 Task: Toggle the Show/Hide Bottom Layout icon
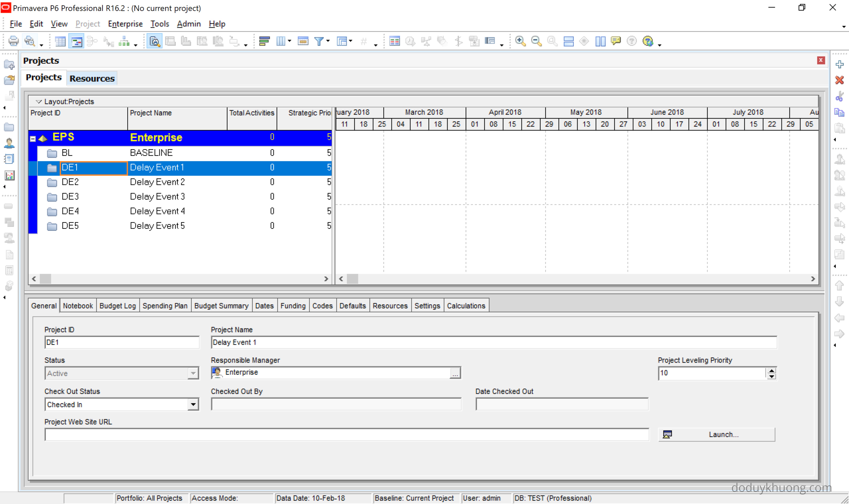(568, 41)
